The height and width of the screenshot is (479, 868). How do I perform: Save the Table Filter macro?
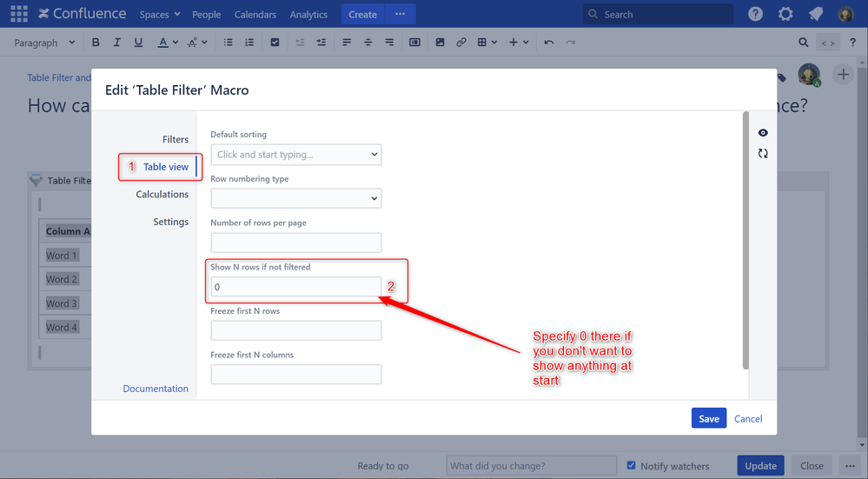tap(709, 419)
